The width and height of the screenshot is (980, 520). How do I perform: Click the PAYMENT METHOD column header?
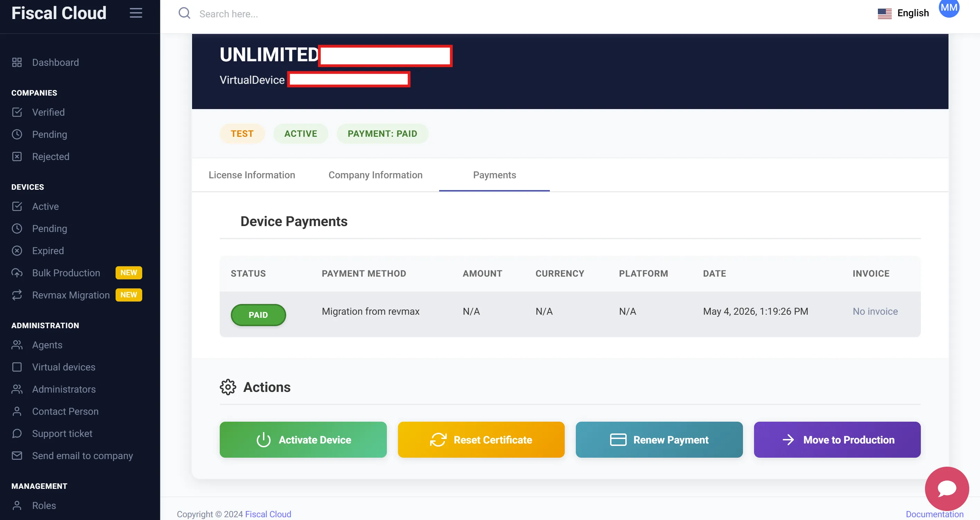364,273
